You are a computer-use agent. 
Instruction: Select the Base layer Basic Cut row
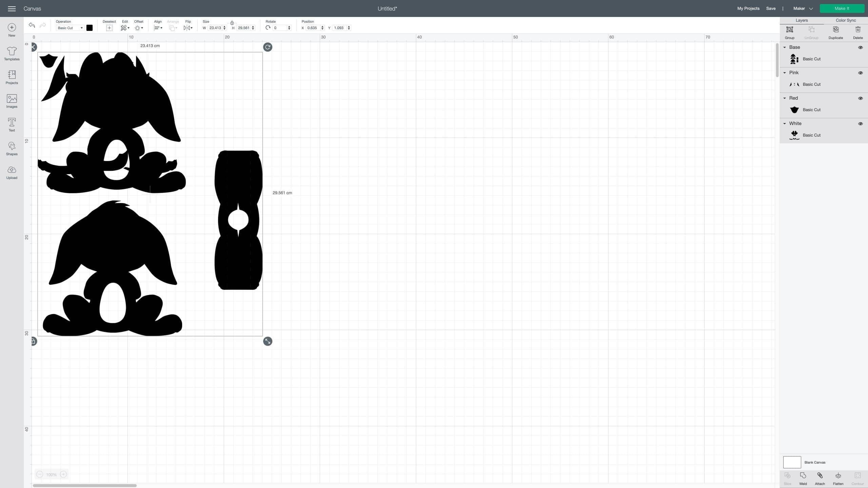(824, 59)
